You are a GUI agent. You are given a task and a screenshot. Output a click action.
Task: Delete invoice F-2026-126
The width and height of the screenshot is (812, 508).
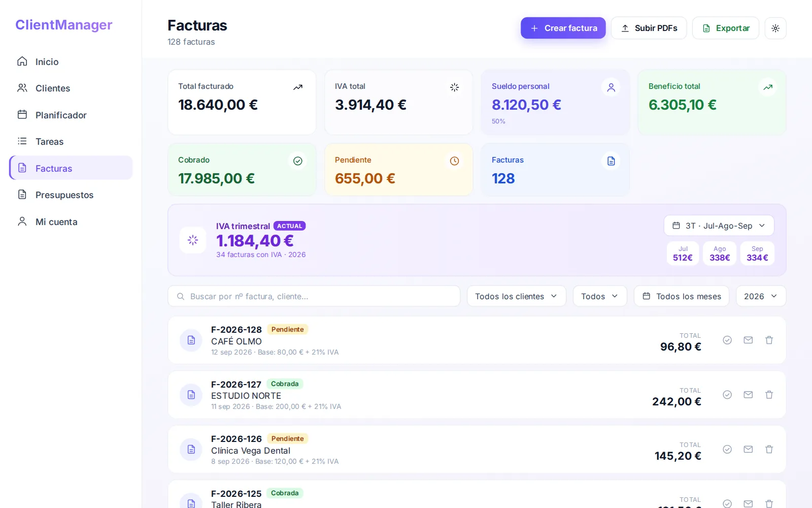tap(769, 449)
